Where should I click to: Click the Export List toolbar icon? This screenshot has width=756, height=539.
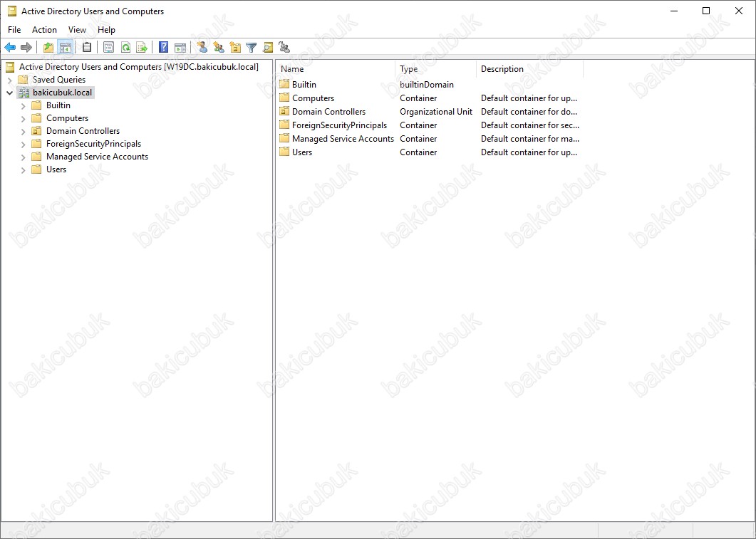coord(142,47)
